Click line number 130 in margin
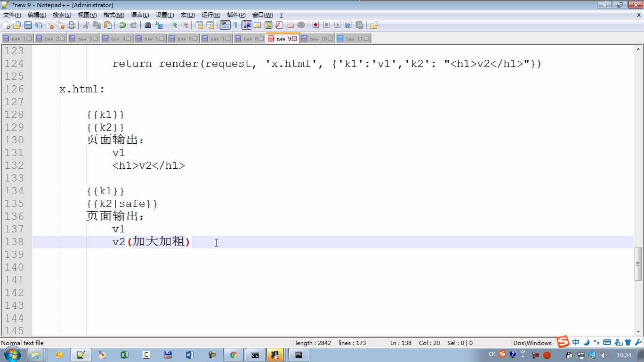 coord(14,140)
